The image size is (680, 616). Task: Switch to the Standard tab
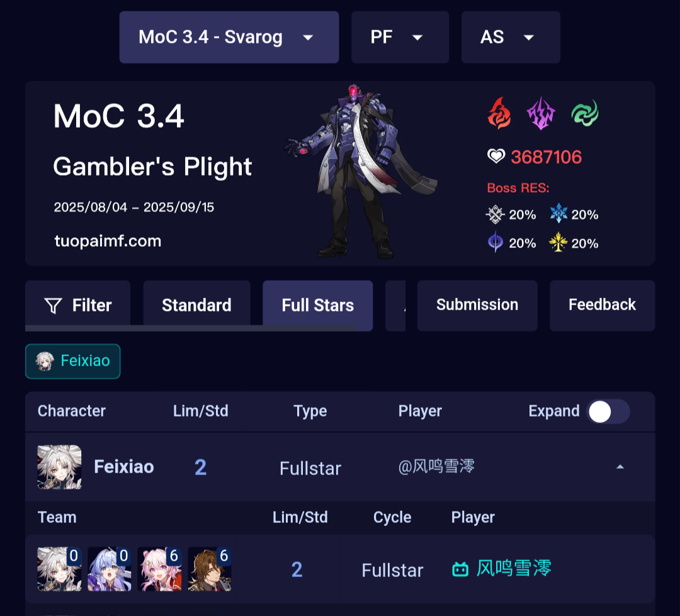click(x=197, y=305)
